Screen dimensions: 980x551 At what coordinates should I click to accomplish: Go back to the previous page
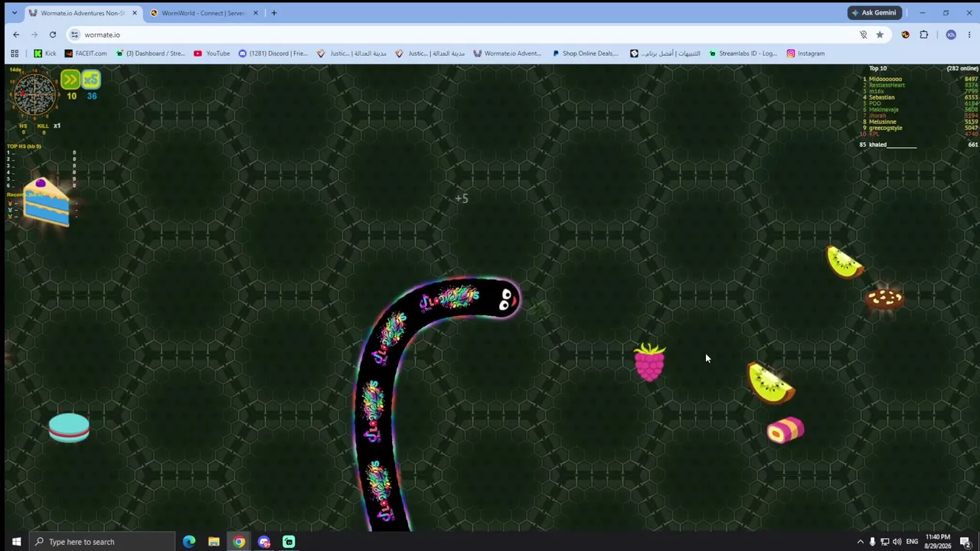[16, 34]
